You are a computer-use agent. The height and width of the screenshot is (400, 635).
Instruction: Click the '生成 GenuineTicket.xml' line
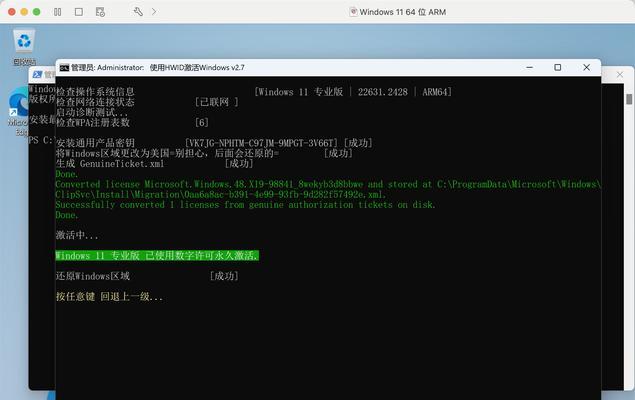click(110, 164)
